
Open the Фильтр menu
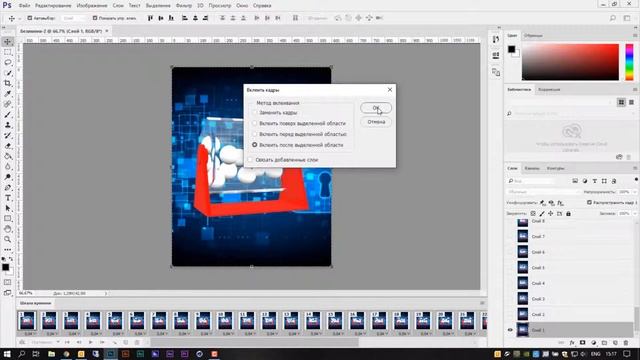point(184,6)
